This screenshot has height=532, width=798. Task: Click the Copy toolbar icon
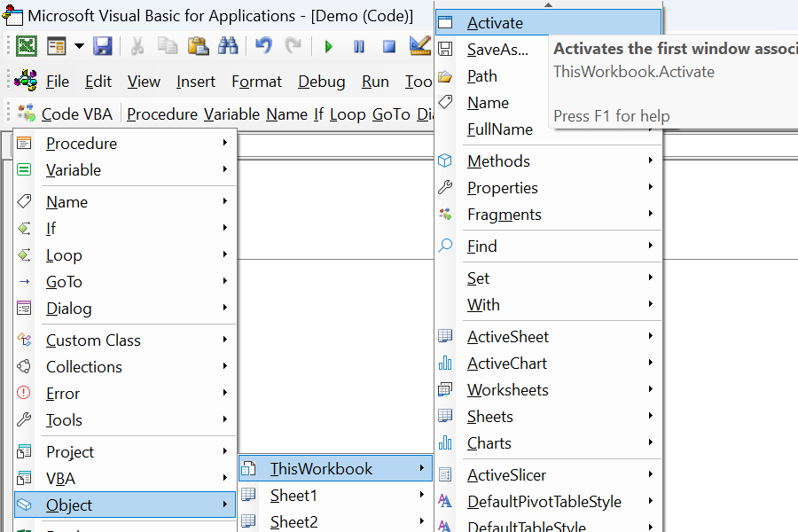pyautogui.click(x=167, y=46)
